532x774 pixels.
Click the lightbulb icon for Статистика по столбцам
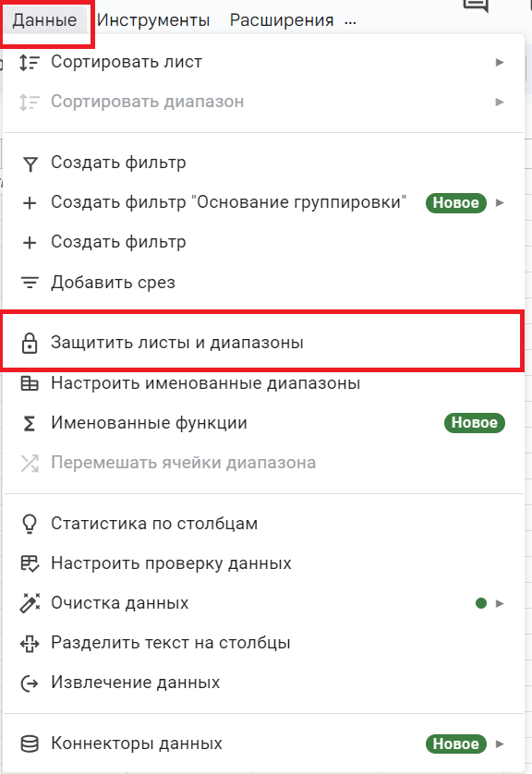tap(30, 521)
